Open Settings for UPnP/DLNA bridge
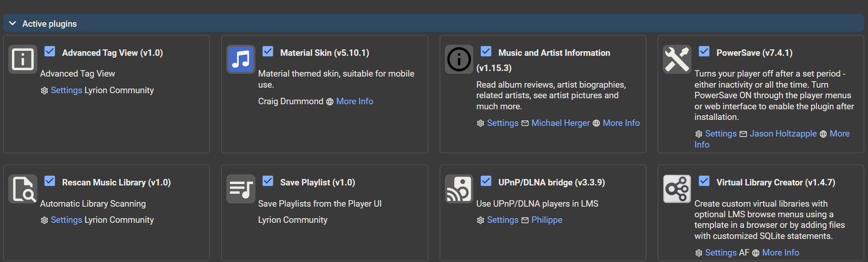This screenshot has width=868, height=262. point(502,220)
